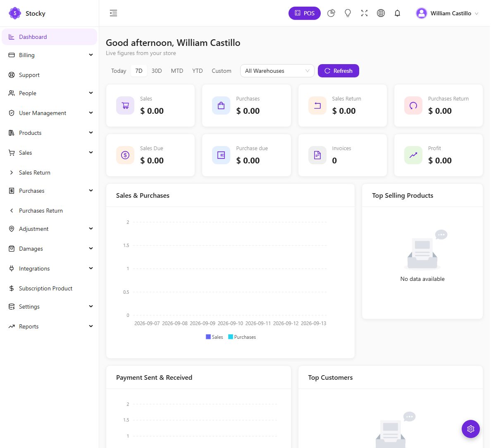This screenshot has height=448, width=496.
Task: Click the Purchases bag icon in the stat card
Action: pyautogui.click(x=221, y=105)
